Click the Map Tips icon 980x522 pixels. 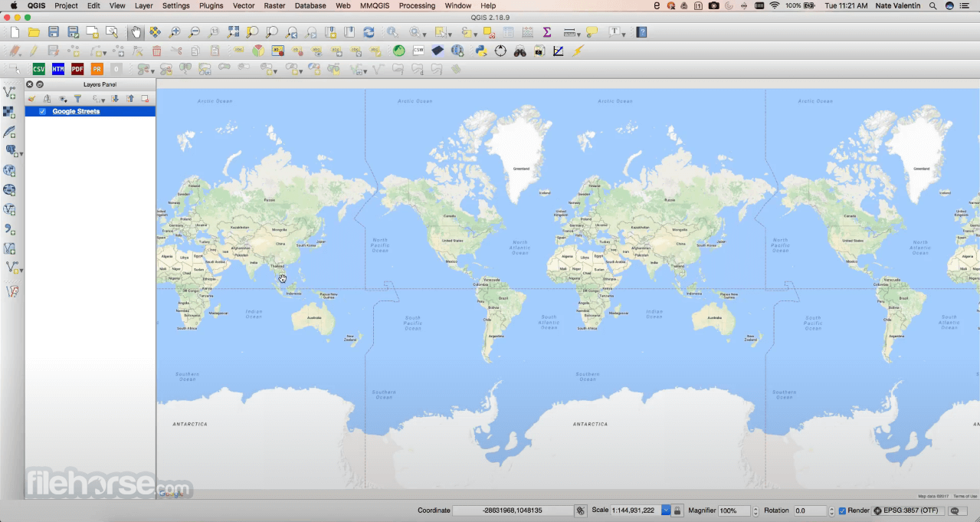(592, 32)
